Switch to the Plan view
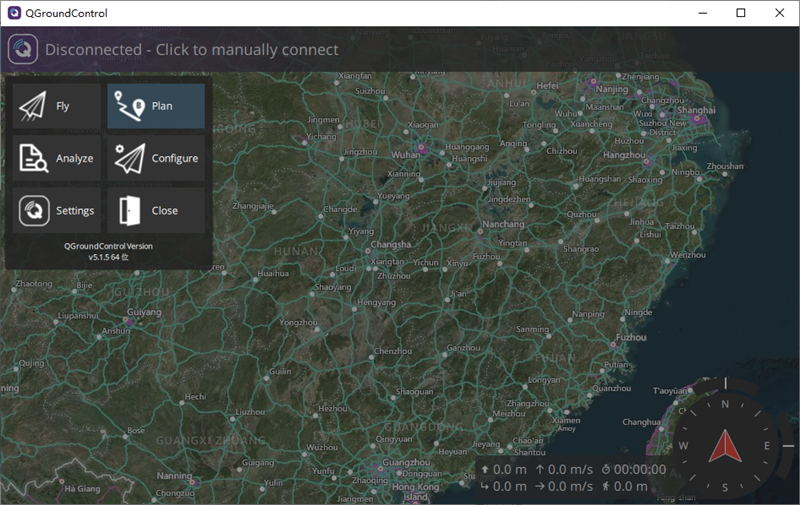 point(156,106)
